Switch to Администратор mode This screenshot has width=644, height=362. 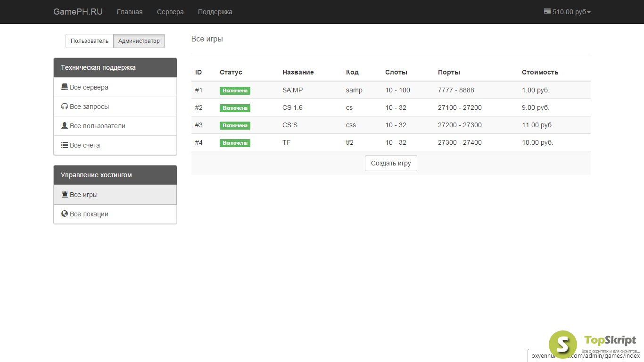coord(139,41)
